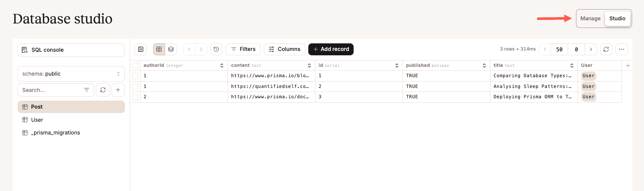Open query history clock icon
This screenshot has width=644, height=191.
pos(216,49)
